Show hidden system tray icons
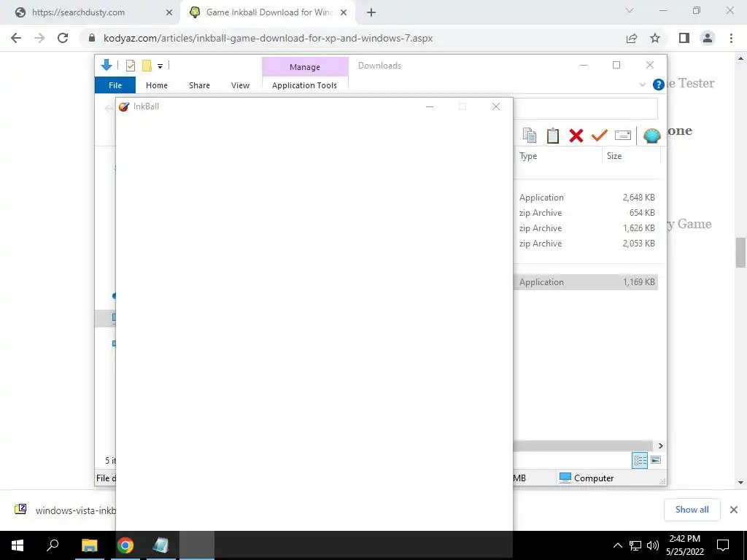 (617, 545)
